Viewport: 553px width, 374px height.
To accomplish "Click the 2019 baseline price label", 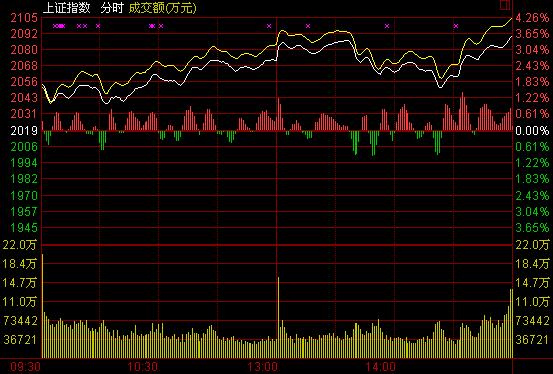I will tap(24, 131).
